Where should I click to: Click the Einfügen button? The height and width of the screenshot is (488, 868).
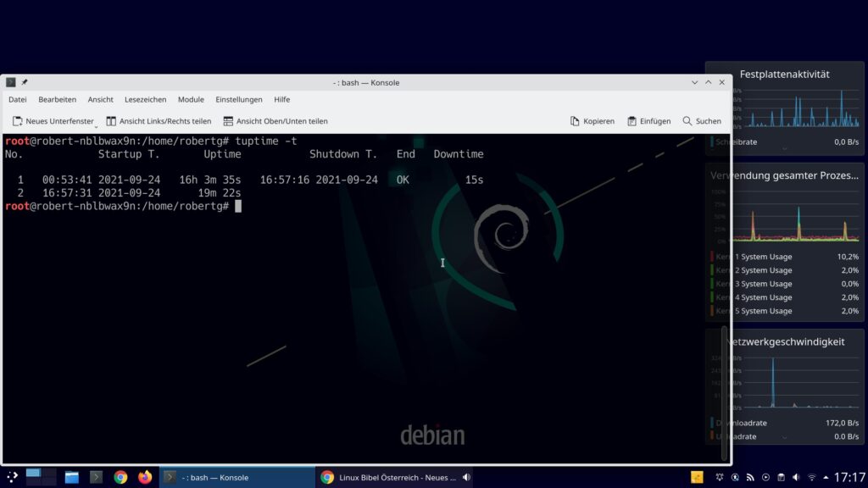[x=648, y=121]
